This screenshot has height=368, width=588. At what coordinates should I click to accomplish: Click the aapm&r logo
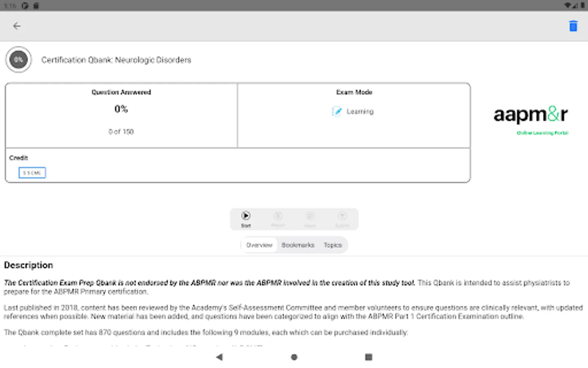[x=530, y=114]
